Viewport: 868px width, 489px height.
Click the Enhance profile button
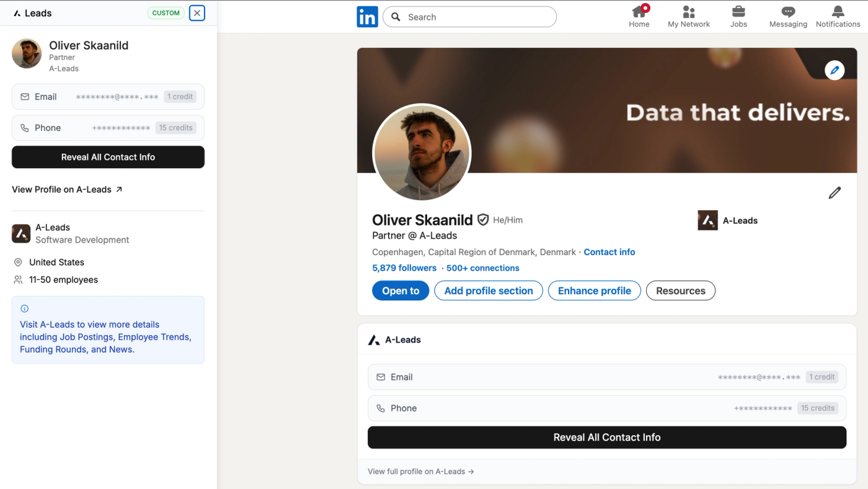point(595,290)
